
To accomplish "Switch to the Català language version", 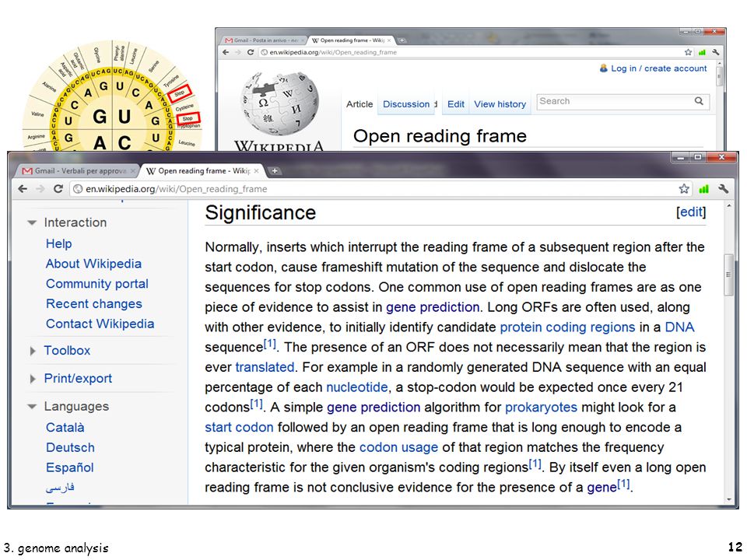I will tap(65, 427).
